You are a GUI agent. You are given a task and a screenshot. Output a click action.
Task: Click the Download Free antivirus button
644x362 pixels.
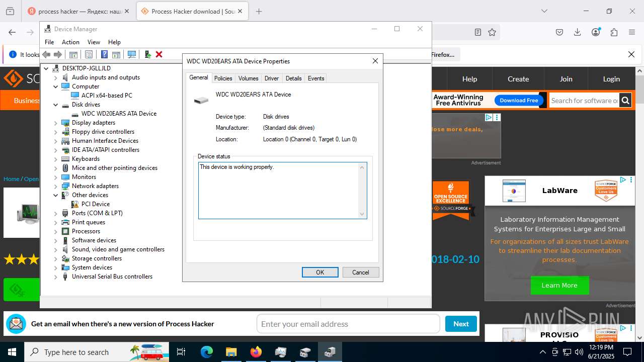point(519,101)
